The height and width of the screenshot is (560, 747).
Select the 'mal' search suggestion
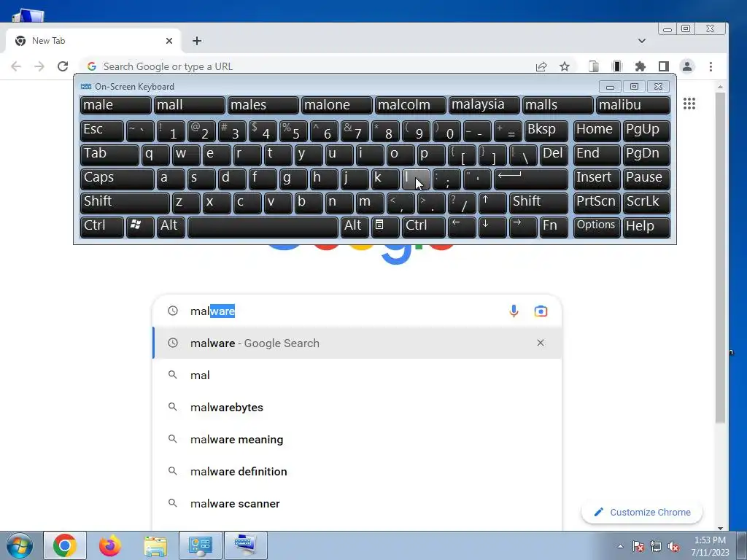tap(357, 376)
